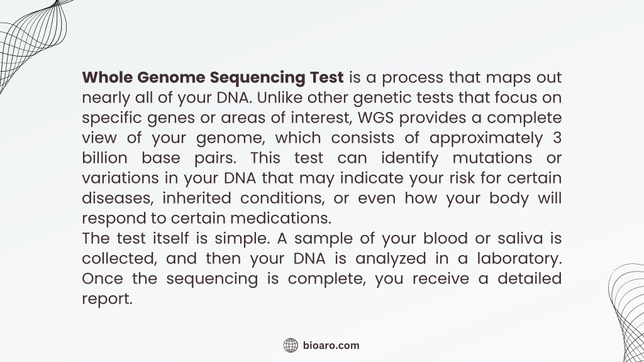Click the word 'Once' starting the last sentence
Image resolution: width=644 pixels, height=362 pixels.
[103, 278]
